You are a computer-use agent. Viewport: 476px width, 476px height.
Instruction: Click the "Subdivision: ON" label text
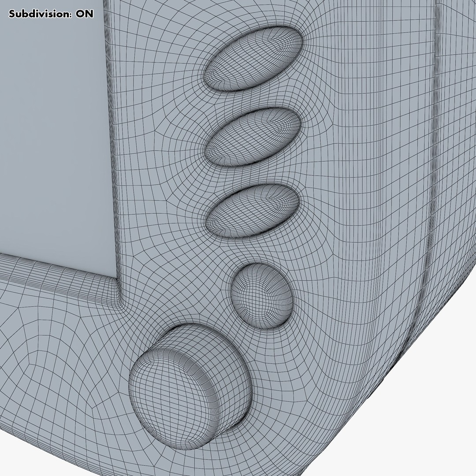click(51, 14)
